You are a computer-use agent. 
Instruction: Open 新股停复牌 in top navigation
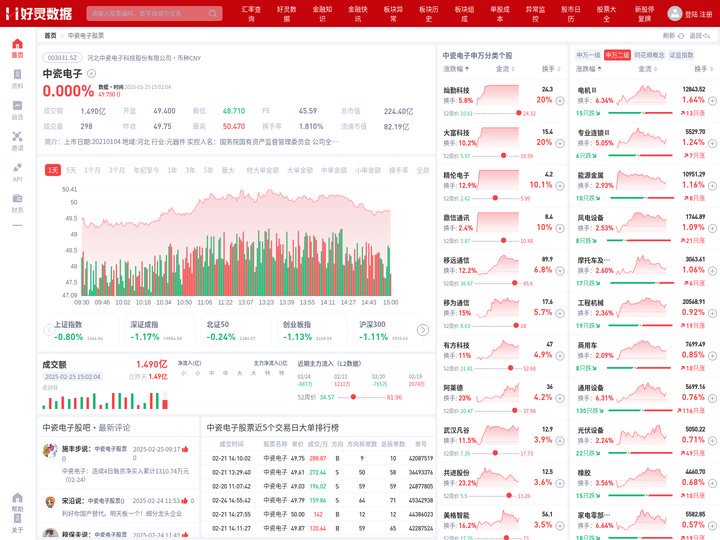coord(644,14)
